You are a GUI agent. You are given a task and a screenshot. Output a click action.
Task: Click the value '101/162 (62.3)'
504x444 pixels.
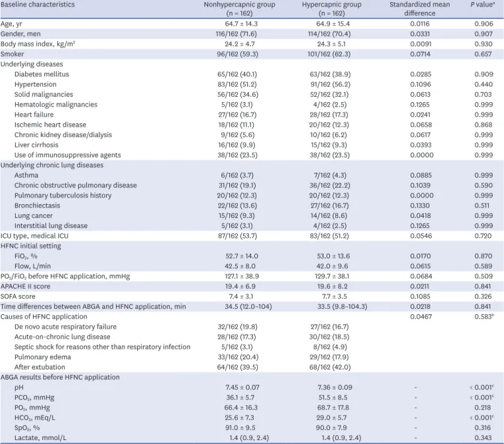pyautogui.click(x=329, y=54)
